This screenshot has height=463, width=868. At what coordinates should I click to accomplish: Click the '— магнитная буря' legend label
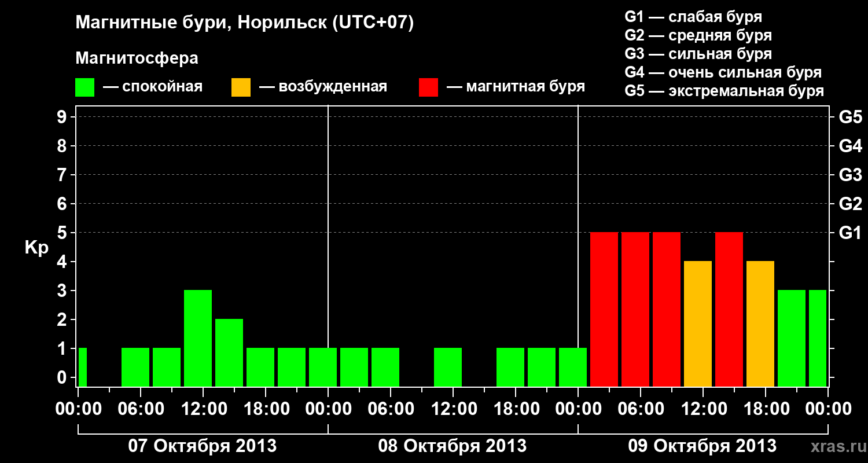click(516, 87)
